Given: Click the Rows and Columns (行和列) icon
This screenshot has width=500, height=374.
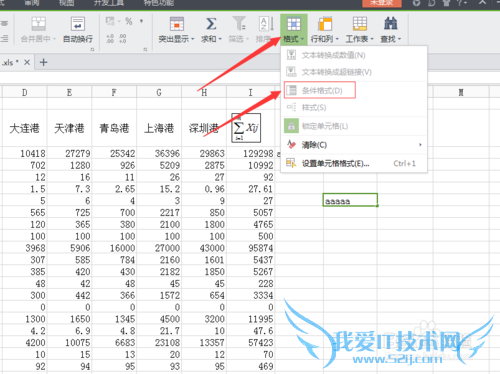Looking at the screenshot, I should 325,24.
